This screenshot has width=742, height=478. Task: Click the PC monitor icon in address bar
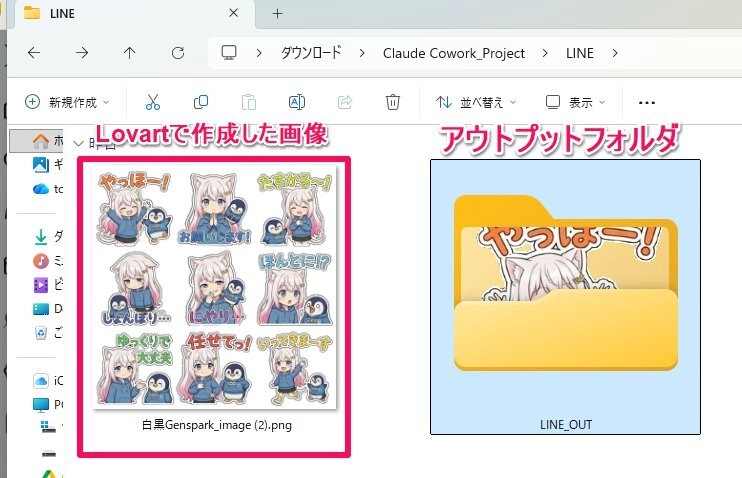229,53
